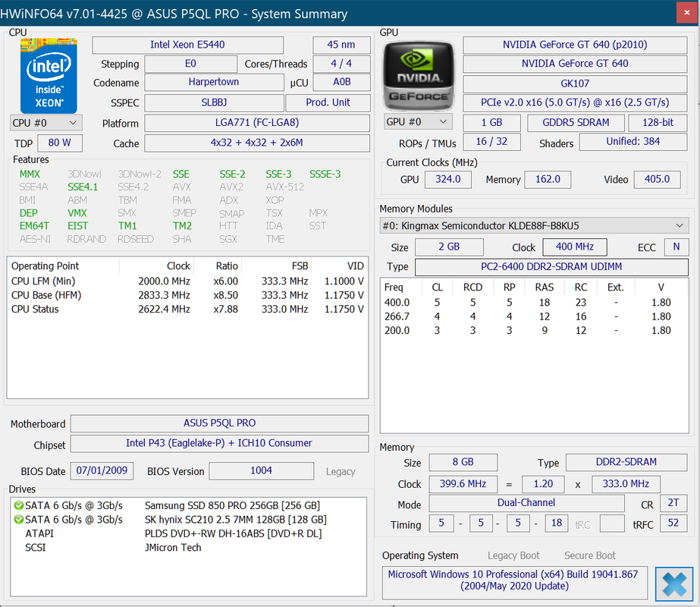This screenshot has width=700, height=607.
Task: Click the tRFC 52 field
Action: (673, 524)
